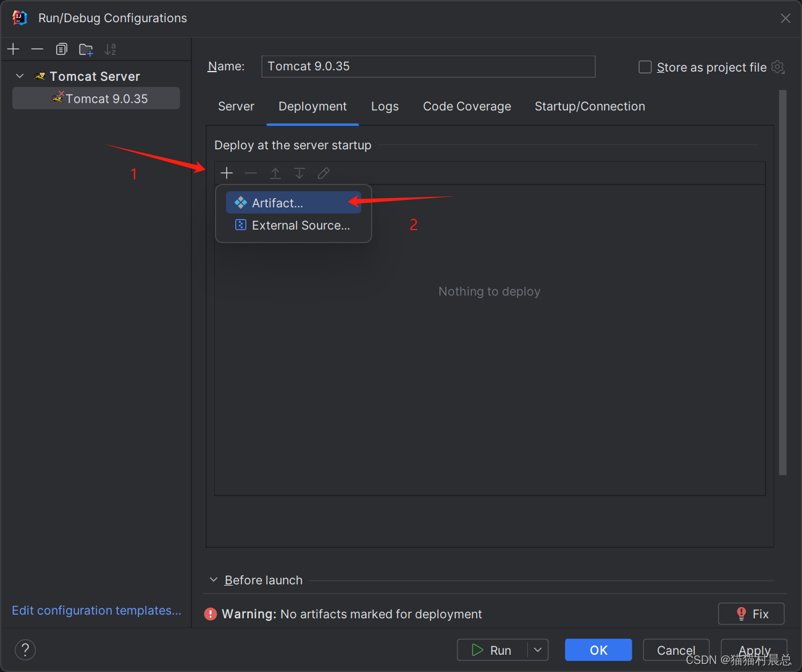Image resolution: width=802 pixels, height=672 pixels.
Task: Click the 'Nothing to deploy' placeholder text
Action: pyautogui.click(x=490, y=291)
